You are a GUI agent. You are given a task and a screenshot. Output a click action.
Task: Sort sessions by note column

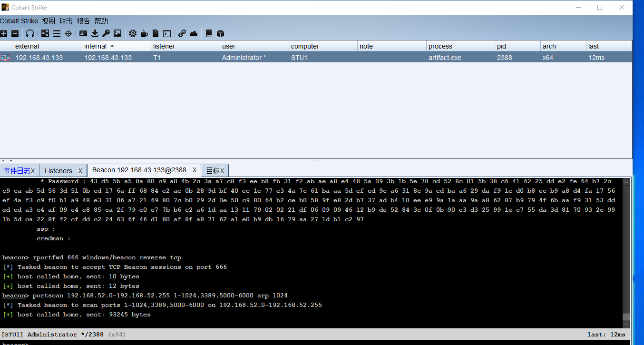[x=392, y=46]
